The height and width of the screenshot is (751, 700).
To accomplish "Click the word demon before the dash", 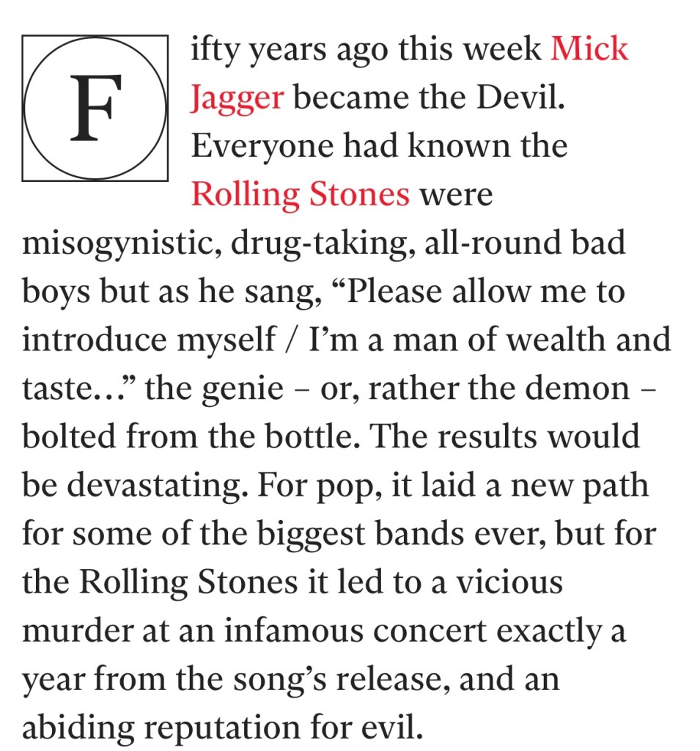I will pyautogui.click(x=577, y=387).
